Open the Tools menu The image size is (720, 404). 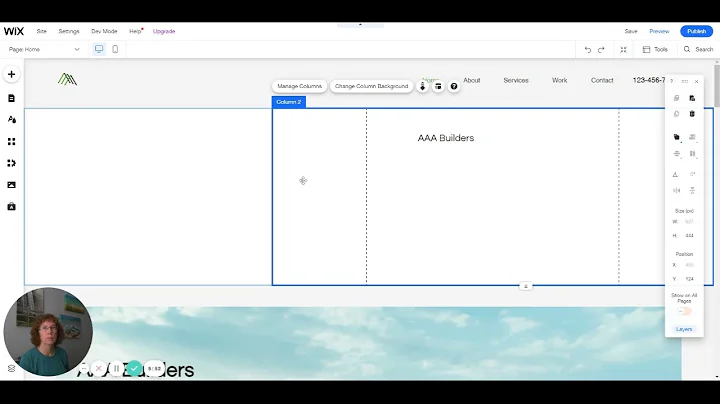tap(655, 50)
